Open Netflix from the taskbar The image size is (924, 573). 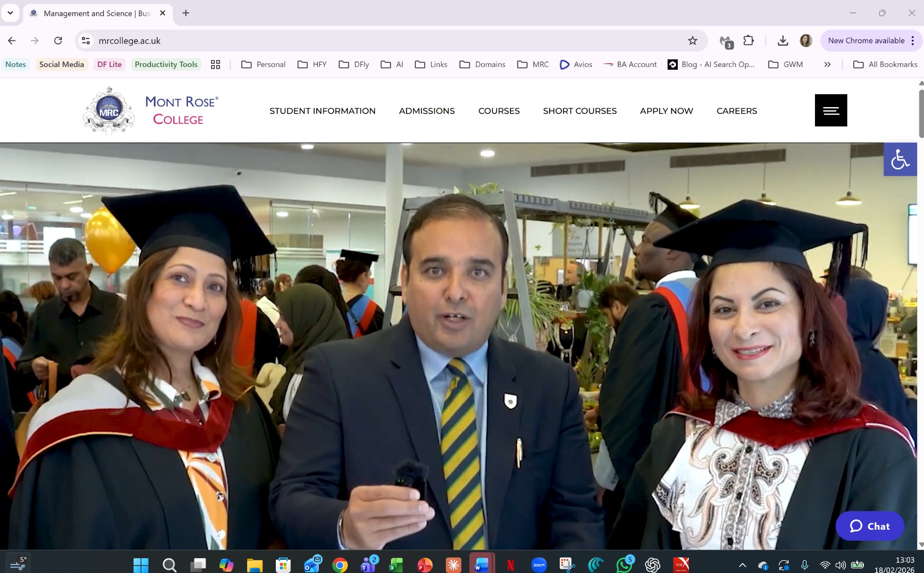[510, 564]
